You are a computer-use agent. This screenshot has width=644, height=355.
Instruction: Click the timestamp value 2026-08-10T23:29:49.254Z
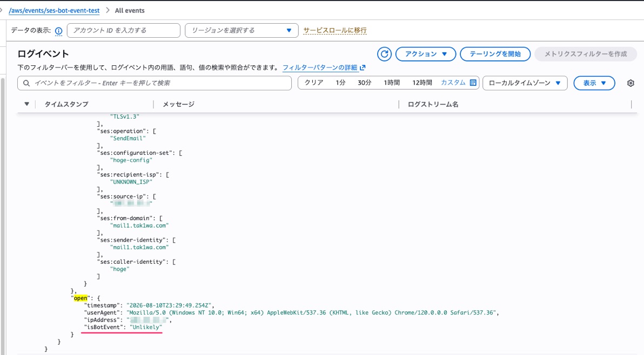coord(170,305)
